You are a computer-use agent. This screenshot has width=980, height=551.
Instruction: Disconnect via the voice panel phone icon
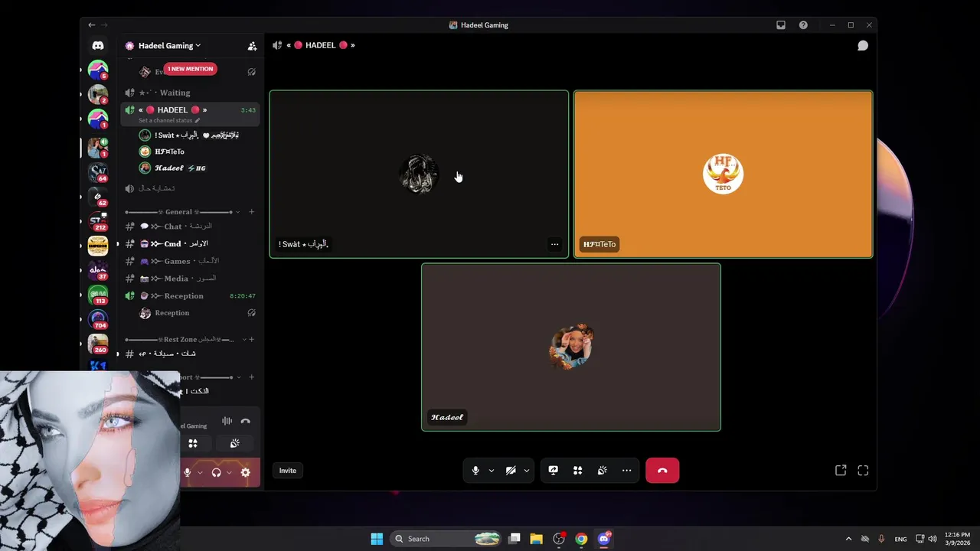tap(245, 421)
